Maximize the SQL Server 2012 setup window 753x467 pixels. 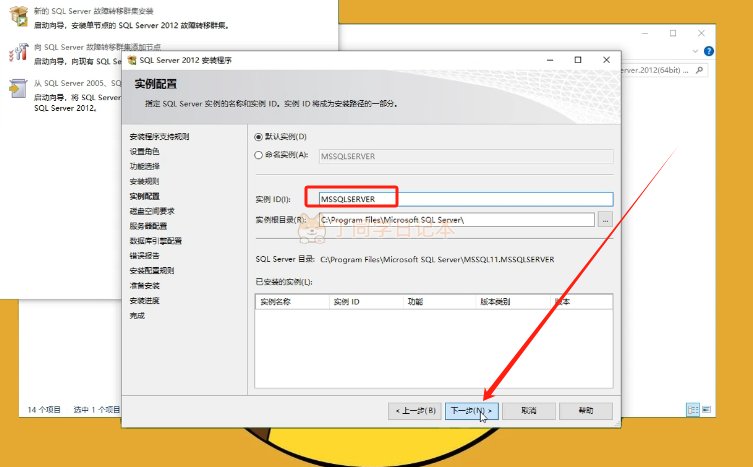(578, 60)
